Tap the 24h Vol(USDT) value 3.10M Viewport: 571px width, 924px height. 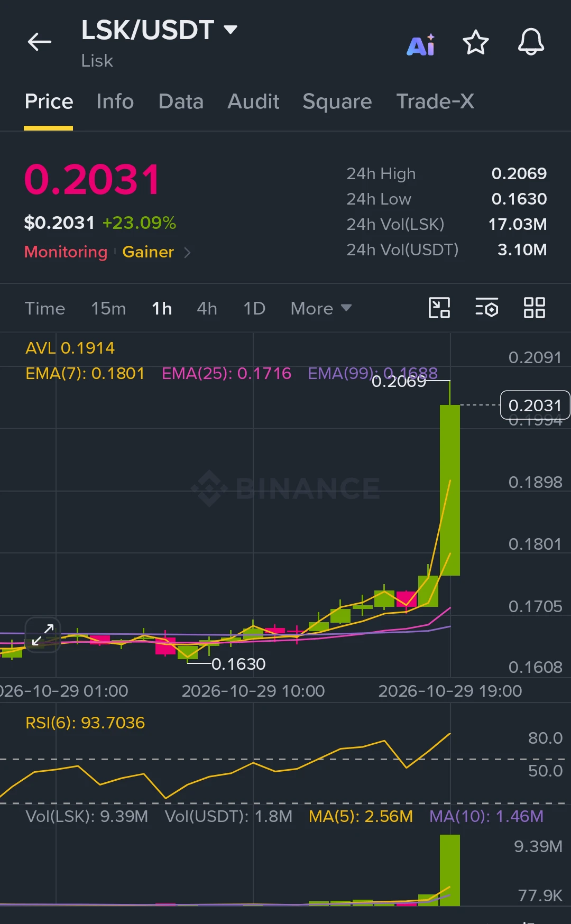pos(522,250)
